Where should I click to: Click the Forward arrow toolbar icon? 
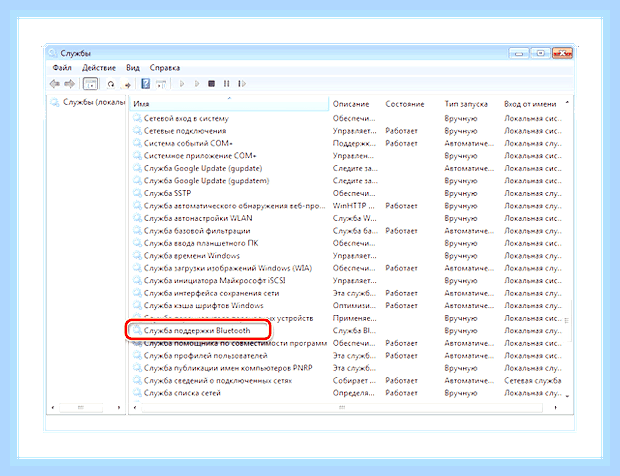click(x=70, y=84)
